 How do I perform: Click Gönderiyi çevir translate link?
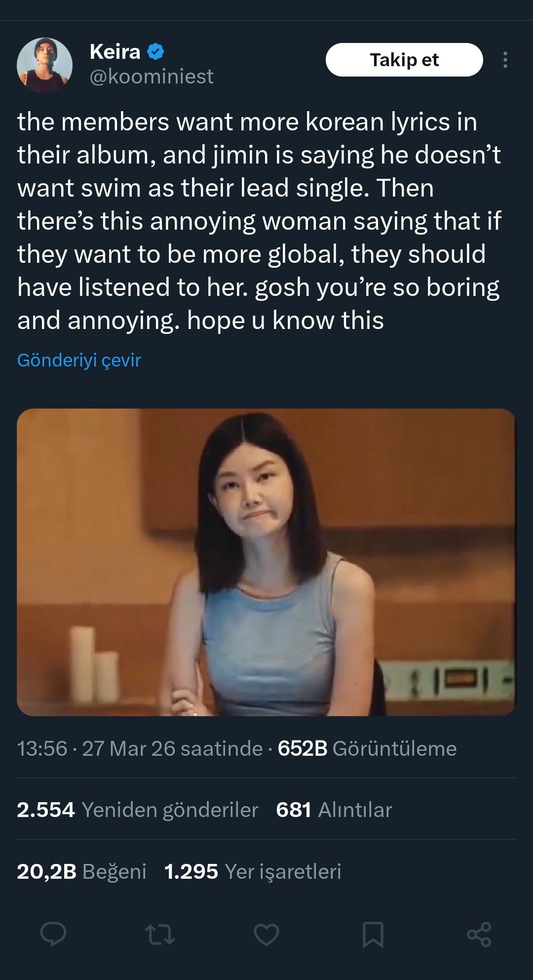coord(79,360)
